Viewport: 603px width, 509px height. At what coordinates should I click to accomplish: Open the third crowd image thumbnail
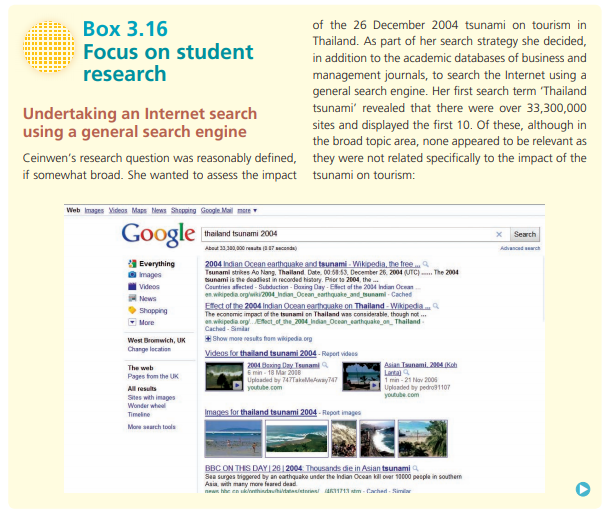click(x=344, y=439)
